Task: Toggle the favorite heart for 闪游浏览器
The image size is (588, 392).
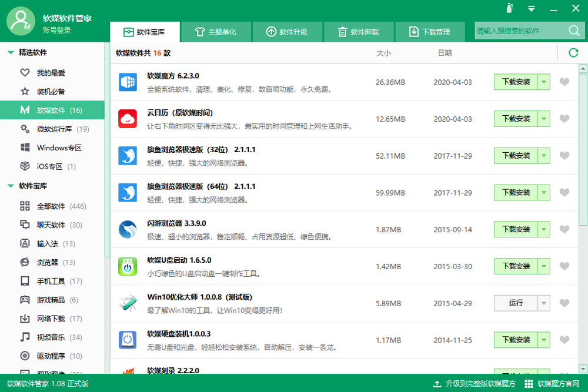Action: pos(564,229)
